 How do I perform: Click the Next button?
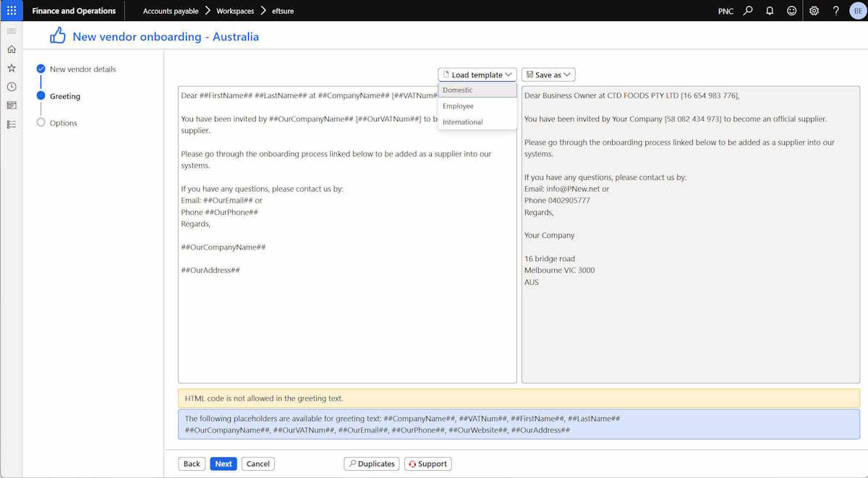click(224, 464)
